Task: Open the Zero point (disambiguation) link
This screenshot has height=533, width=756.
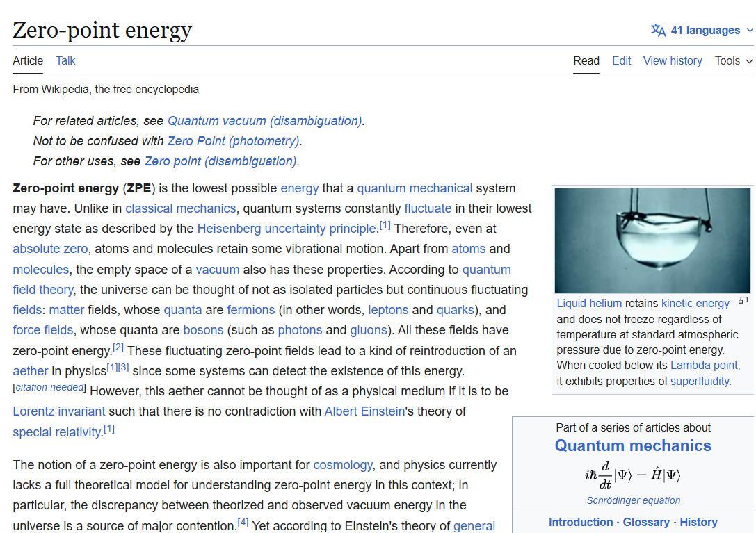Action: coord(220,161)
